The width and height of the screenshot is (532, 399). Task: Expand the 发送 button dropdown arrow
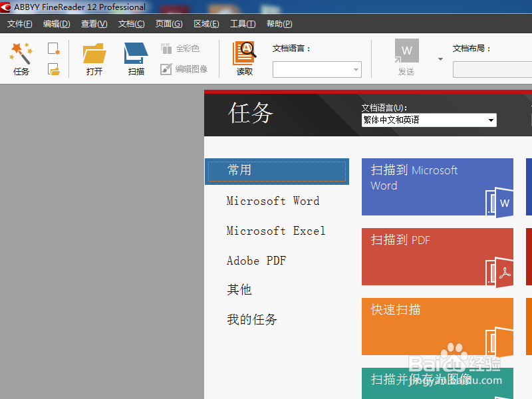[440, 59]
